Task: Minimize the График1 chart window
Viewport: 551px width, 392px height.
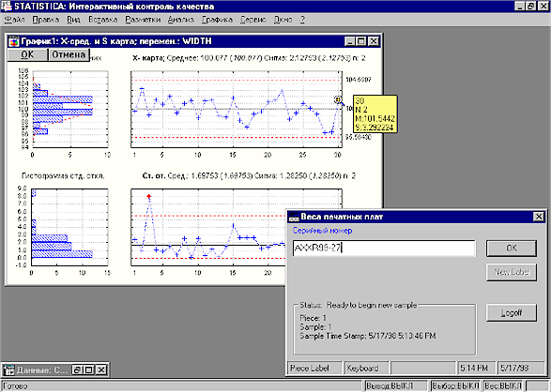Action: (349, 41)
